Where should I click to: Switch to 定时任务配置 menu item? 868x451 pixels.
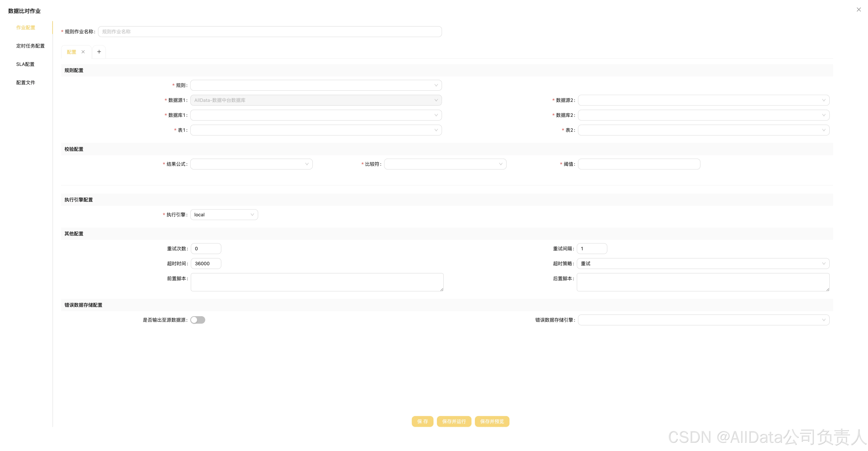(30, 46)
